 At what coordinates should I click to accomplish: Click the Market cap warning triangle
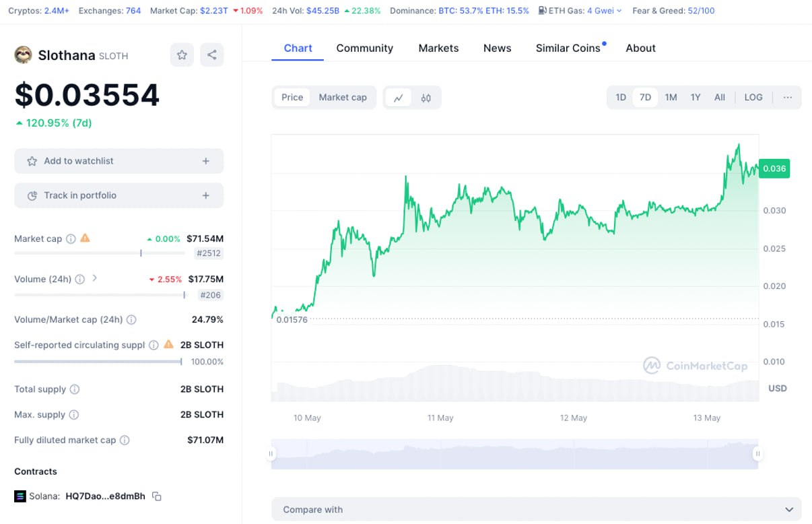pos(85,238)
